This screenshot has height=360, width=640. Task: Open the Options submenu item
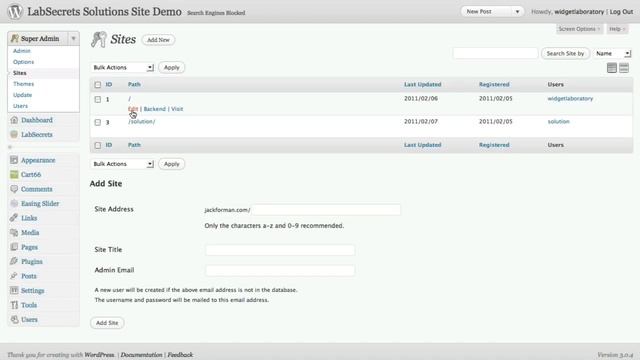(x=23, y=62)
